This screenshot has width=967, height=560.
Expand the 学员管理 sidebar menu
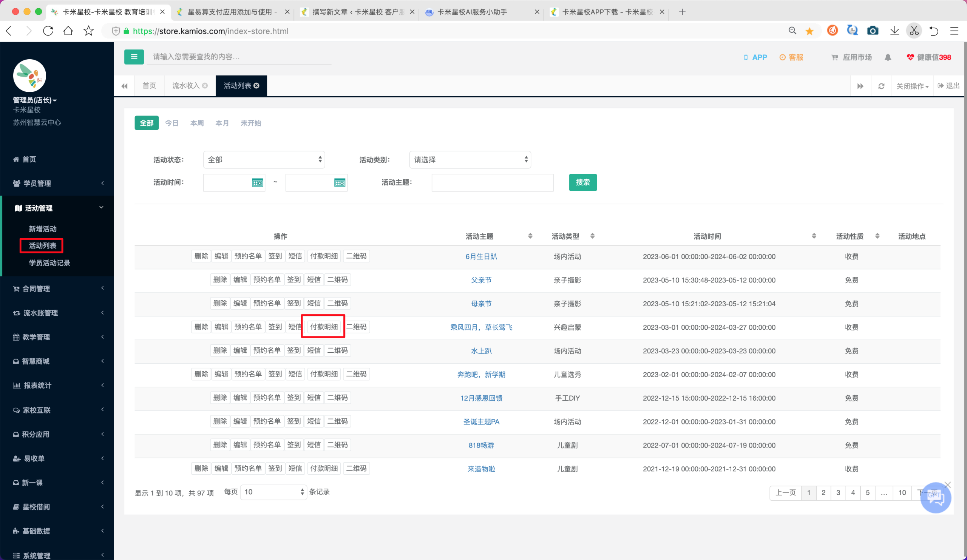pyautogui.click(x=57, y=184)
